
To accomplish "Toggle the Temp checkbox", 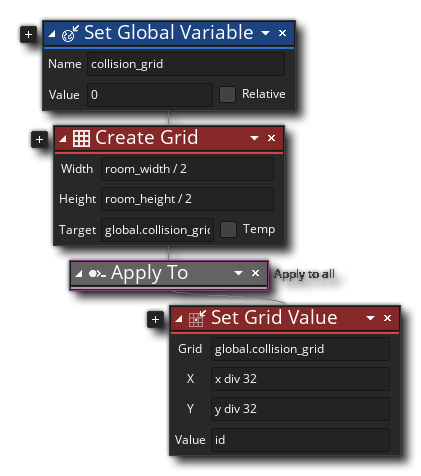I will coord(228,230).
